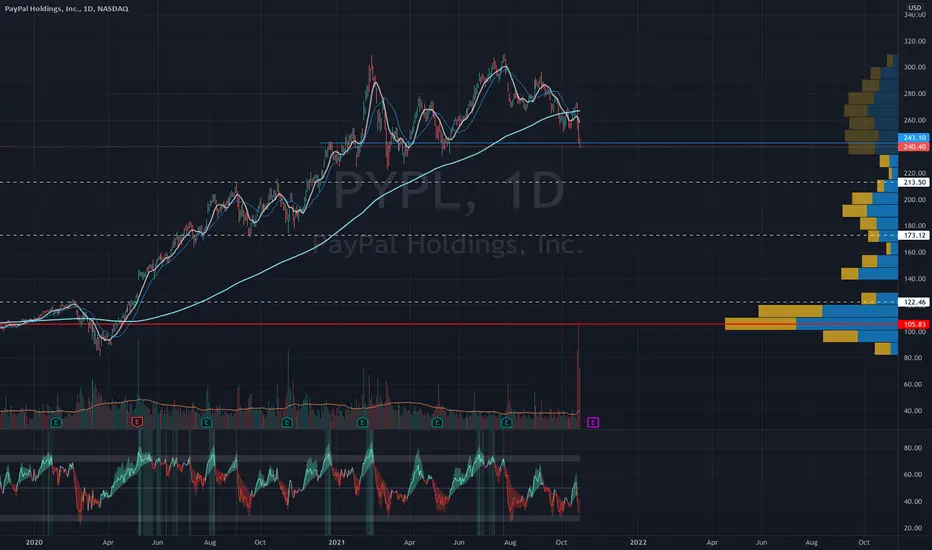Viewport: 932px width, 550px height.
Task: Select the red 240.40 last price label
Action: pyautogui.click(x=914, y=146)
